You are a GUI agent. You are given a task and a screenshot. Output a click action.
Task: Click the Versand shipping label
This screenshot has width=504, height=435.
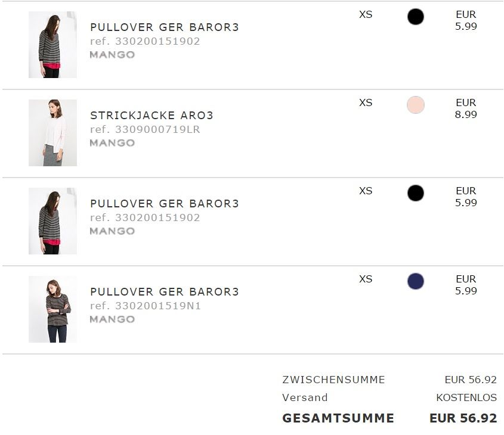pos(305,397)
